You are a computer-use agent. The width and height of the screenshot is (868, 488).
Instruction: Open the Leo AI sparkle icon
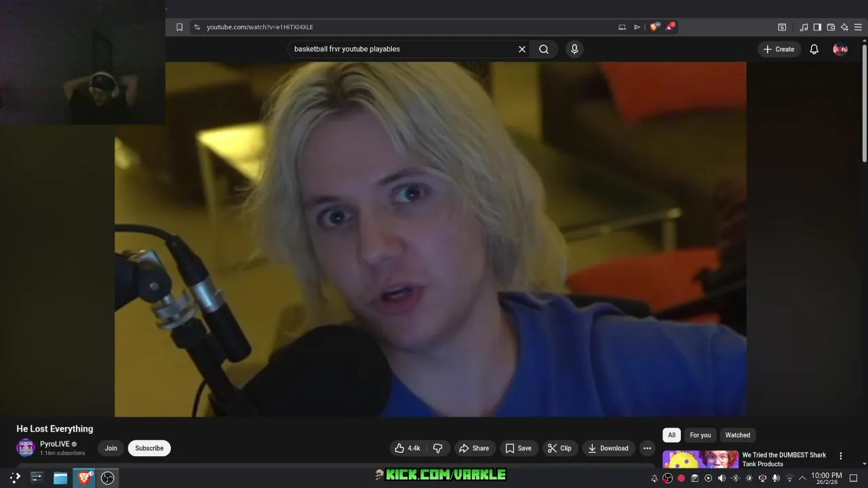(x=844, y=27)
